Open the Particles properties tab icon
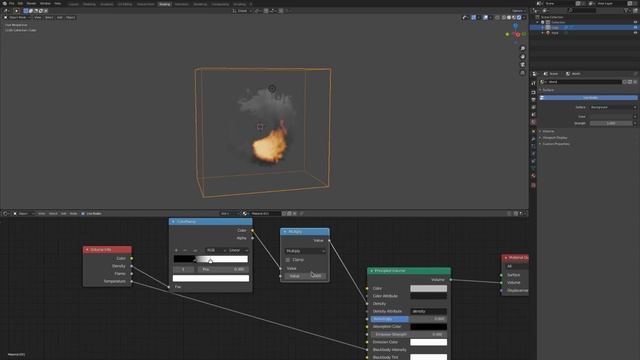The image size is (640, 360). [533, 147]
